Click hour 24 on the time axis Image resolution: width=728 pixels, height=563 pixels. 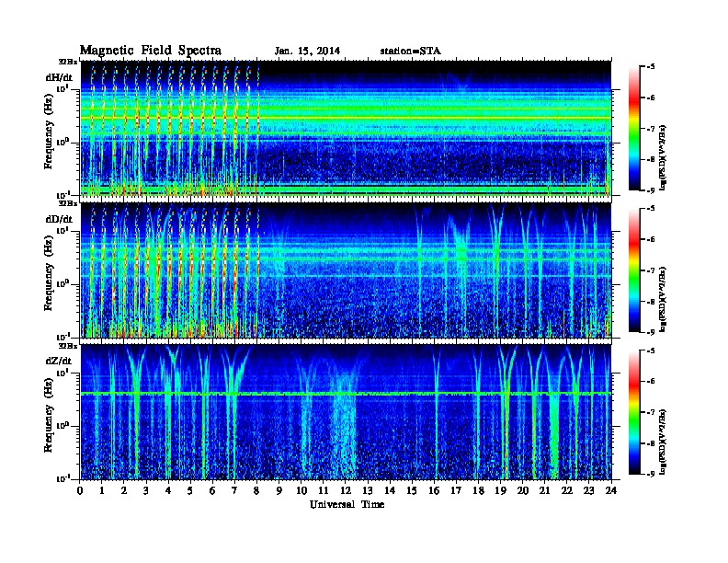pyautogui.click(x=611, y=491)
